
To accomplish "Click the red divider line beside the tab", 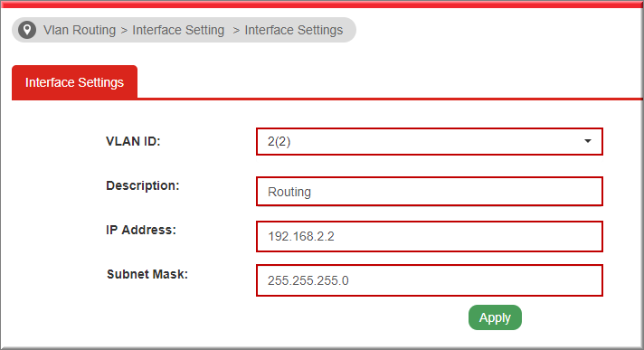I will coord(390,99).
